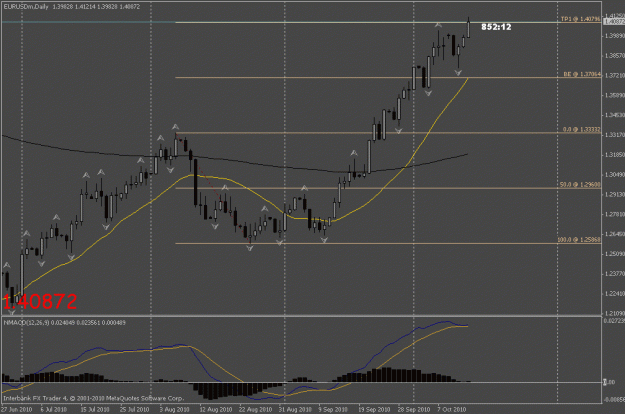
Task: Click the 7 Oct 2010 date label
Action: pos(452,409)
